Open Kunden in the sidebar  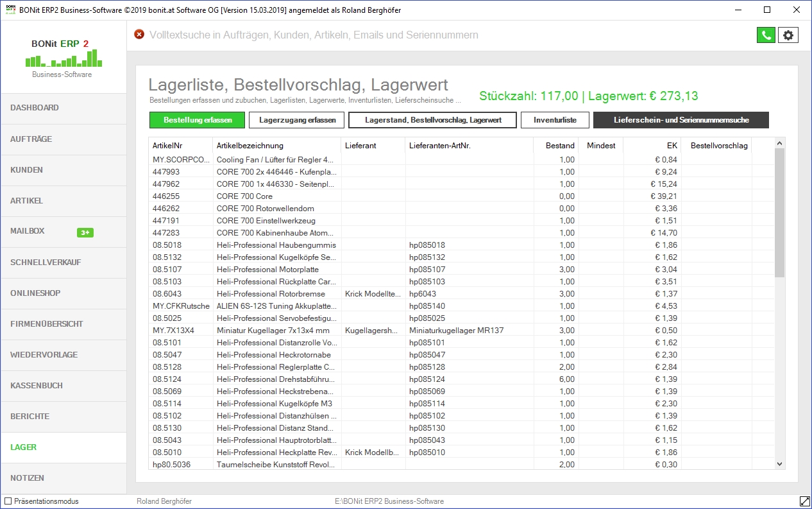click(x=63, y=170)
